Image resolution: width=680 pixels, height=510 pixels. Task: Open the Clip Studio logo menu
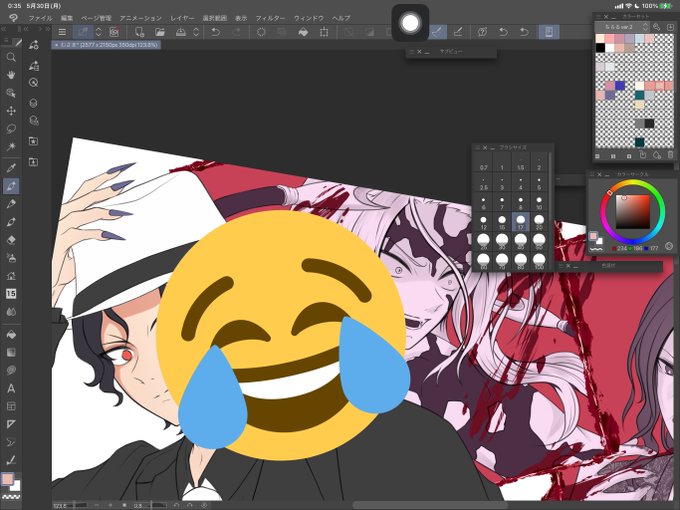(13, 18)
